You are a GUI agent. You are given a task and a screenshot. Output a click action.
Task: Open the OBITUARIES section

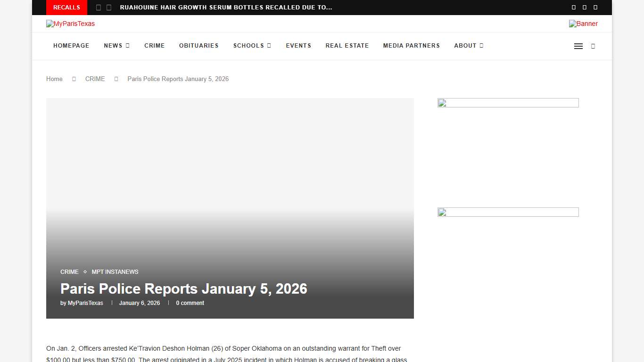198,46
